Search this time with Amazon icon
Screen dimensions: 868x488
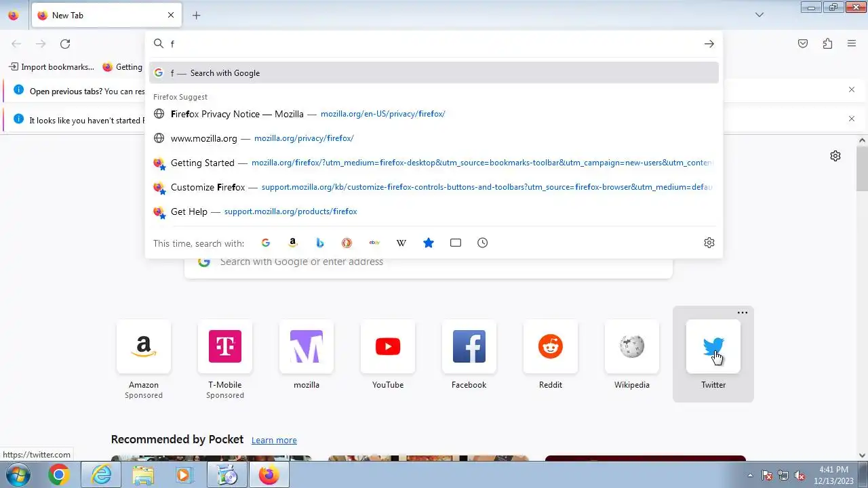(x=293, y=243)
